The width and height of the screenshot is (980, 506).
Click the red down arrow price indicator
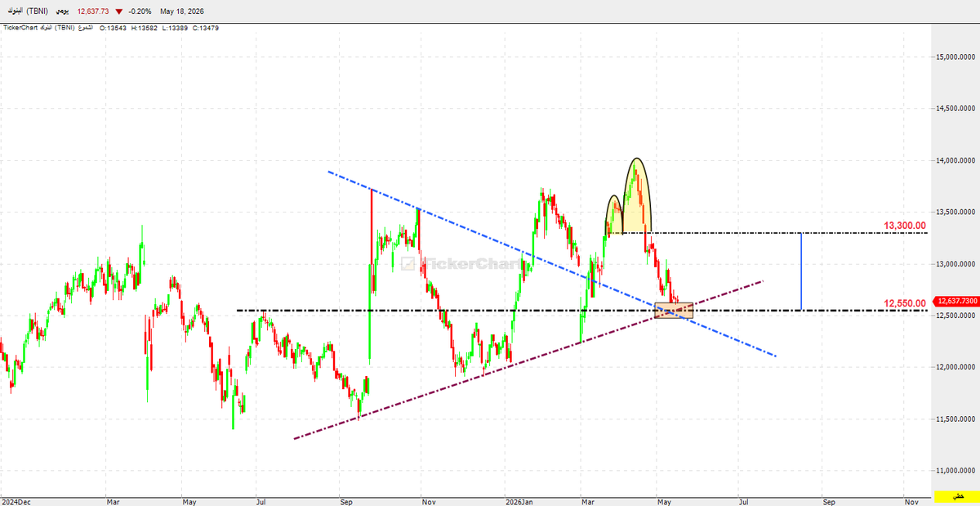120,11
